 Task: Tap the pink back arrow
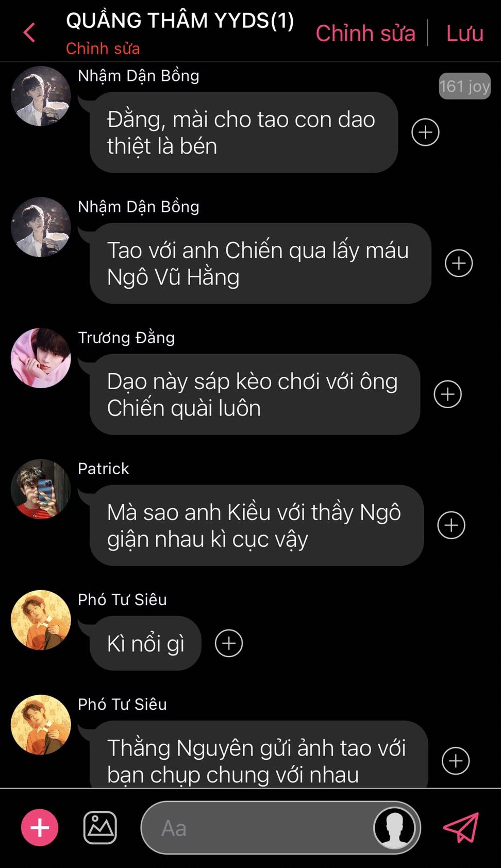tap(29, 32)
